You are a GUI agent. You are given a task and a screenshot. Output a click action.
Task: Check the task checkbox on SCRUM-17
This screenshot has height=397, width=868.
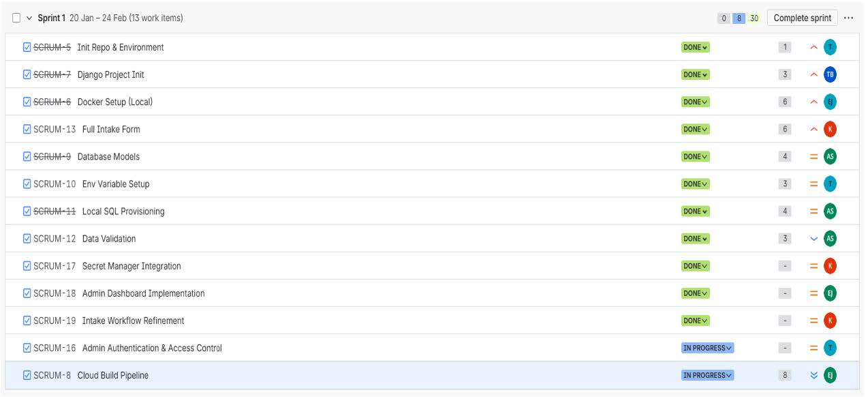click(x=25, y=265)
